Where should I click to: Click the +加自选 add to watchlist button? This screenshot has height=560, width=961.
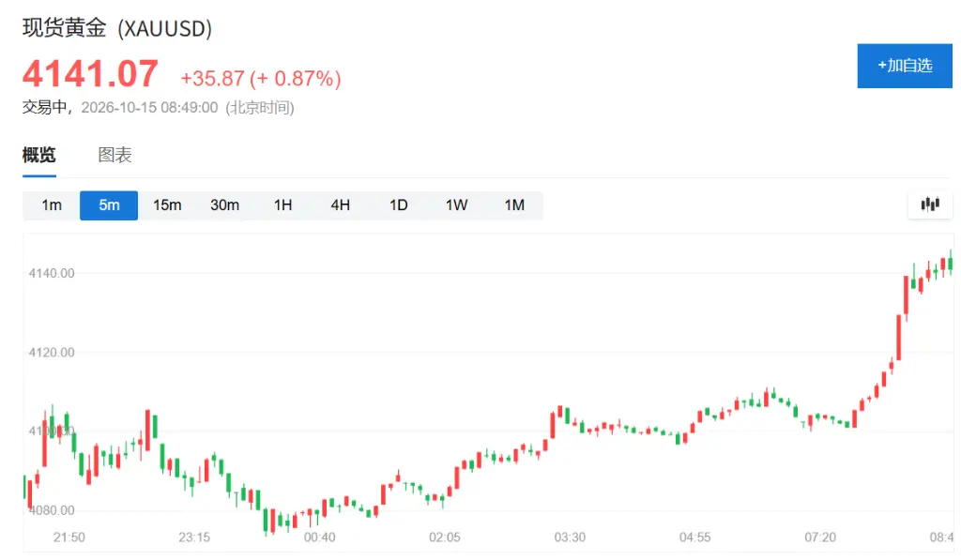(x=905, y=66)
